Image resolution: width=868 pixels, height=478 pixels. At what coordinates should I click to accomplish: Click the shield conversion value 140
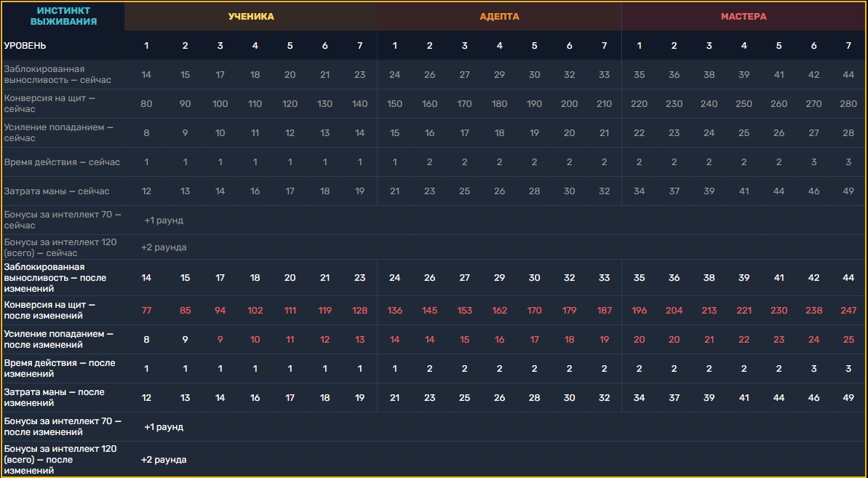pyautogui.click(x=360, y=104)
